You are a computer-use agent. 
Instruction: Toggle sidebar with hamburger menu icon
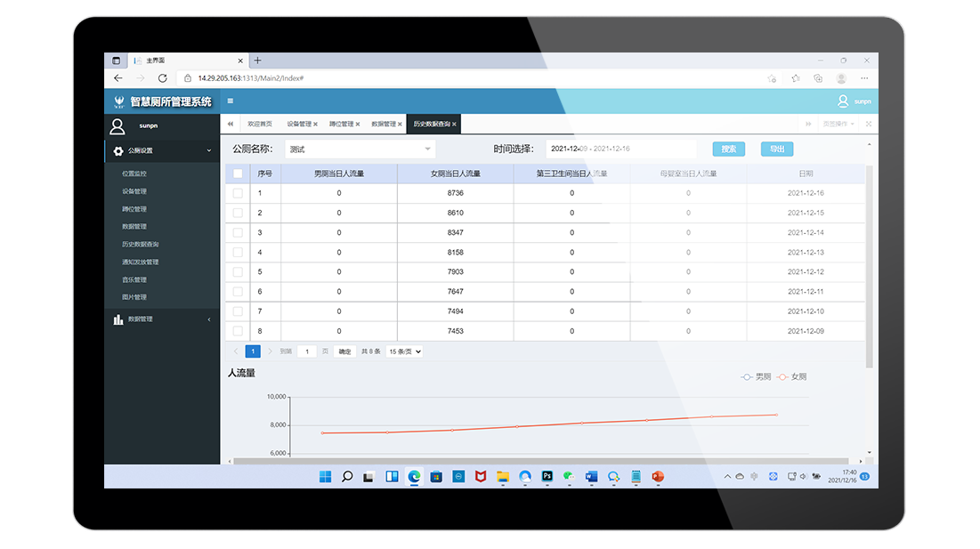(230, 101)
